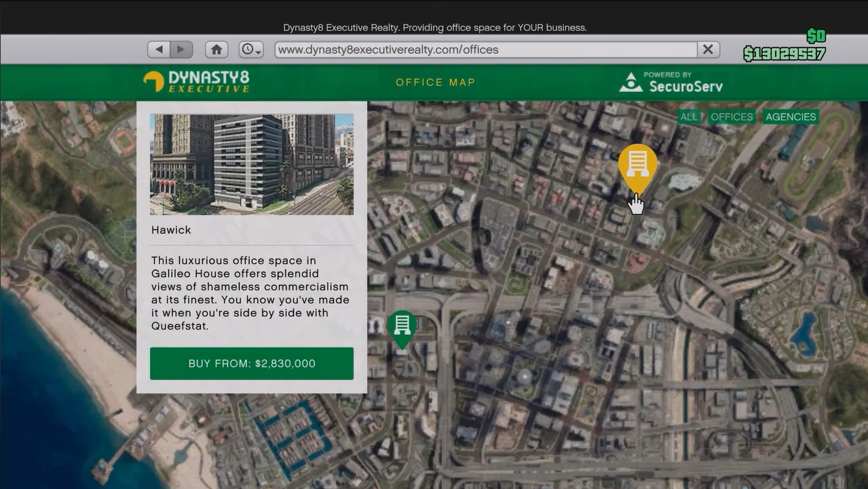Click the SecuroServ logo

tap(671, 82)
